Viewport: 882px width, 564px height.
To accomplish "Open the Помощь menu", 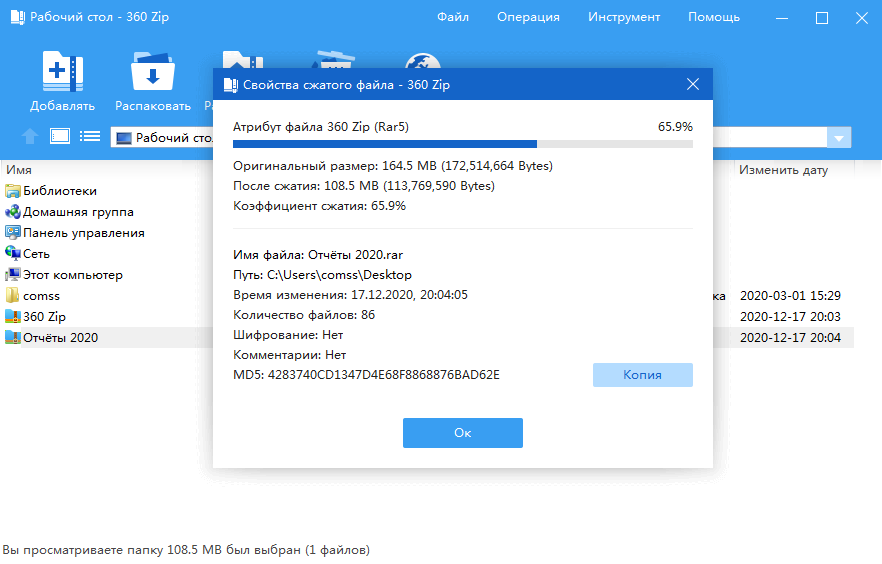I will coord(714,17).
